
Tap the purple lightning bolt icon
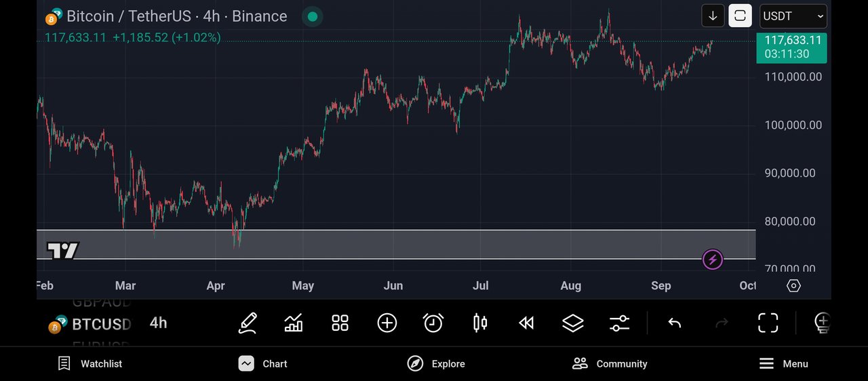(x=712, y=259)
